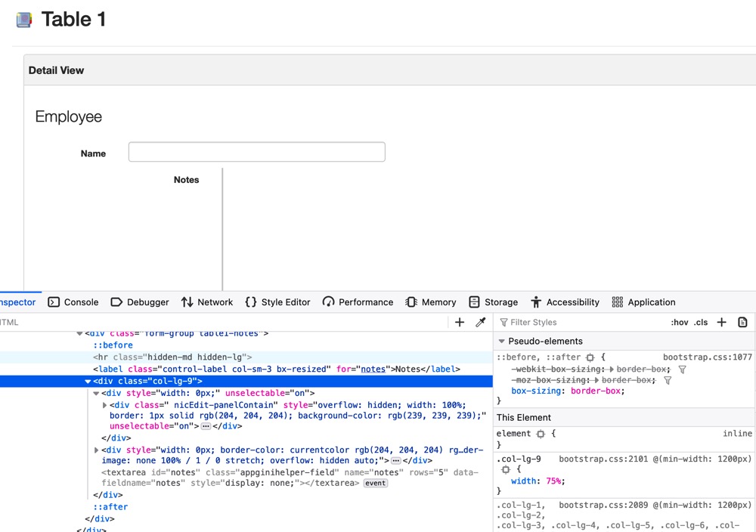Image resolution: width=756 pixels, height=532 pixels.
Task: Click the Storage database icon
Action: click(x=475, y=302)
